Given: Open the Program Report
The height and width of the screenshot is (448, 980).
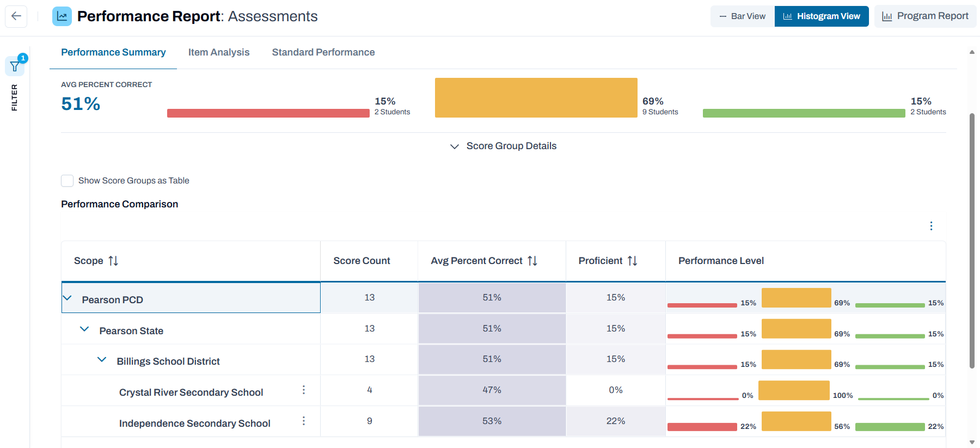Looking at the screenshot, I should point(925,16).
